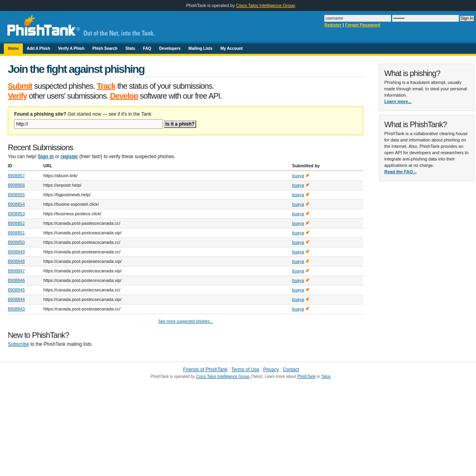Click the Sign In button
The width and height of the screenshot is (476, 476).
click(x=467, y=18)
